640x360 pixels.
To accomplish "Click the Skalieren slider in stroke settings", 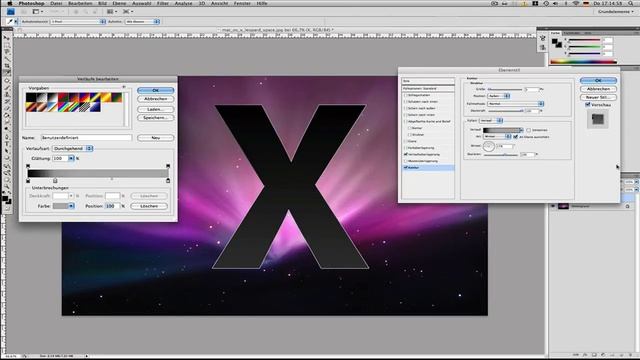I will point(501,155).
